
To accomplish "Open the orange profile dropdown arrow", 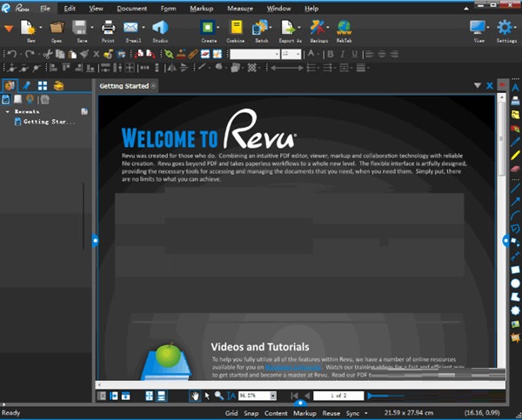I will pyautogui.click(x=9, y=29).
